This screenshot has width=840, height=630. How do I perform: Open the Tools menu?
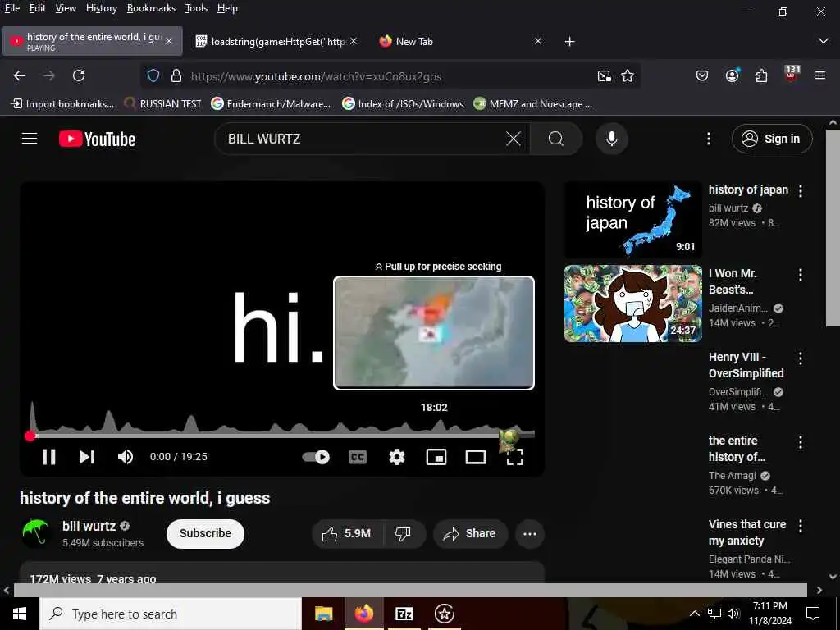[196, 8]
